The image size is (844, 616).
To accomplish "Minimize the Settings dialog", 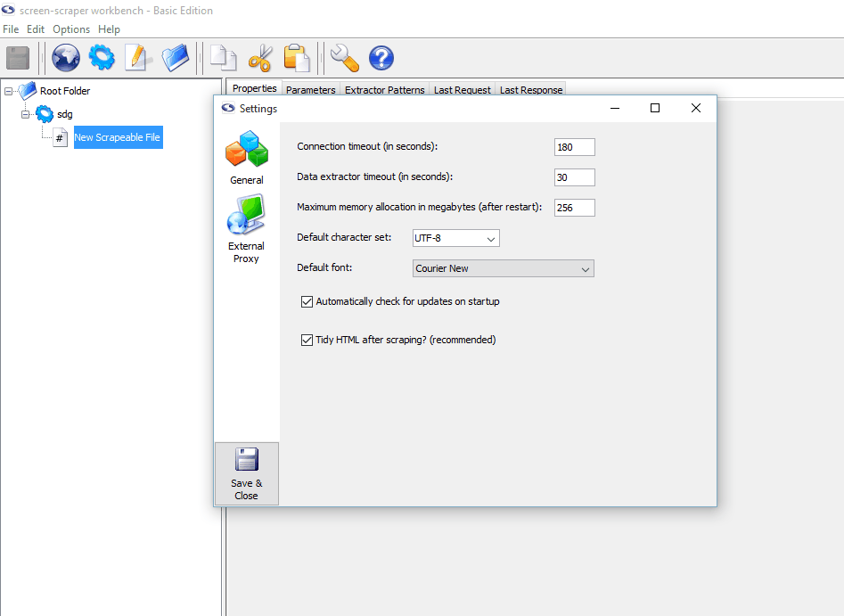I will tap(615, 108).
